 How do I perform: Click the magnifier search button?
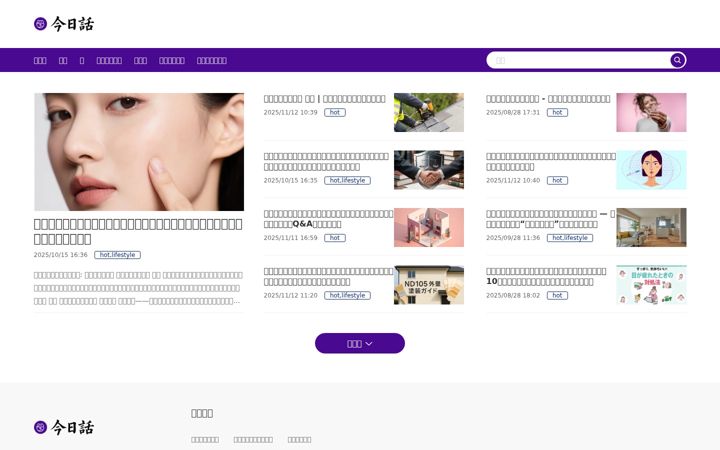point(677,60)
